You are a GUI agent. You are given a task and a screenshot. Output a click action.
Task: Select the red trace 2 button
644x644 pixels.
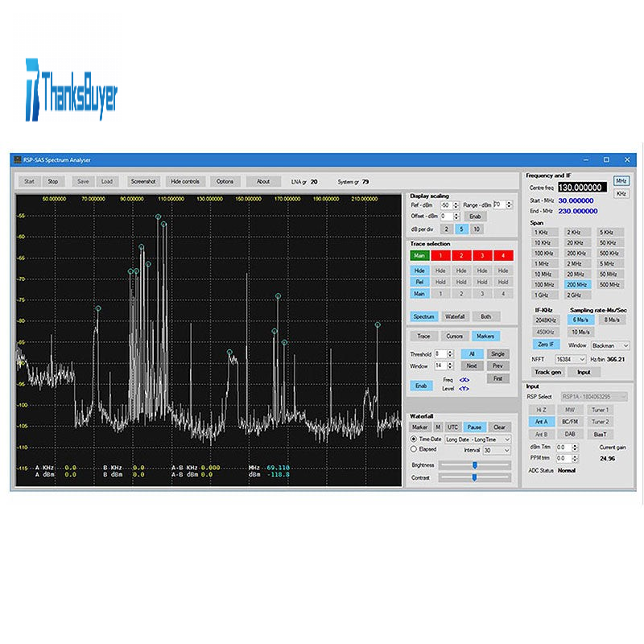pyautogui.click(x=461, y=255)
